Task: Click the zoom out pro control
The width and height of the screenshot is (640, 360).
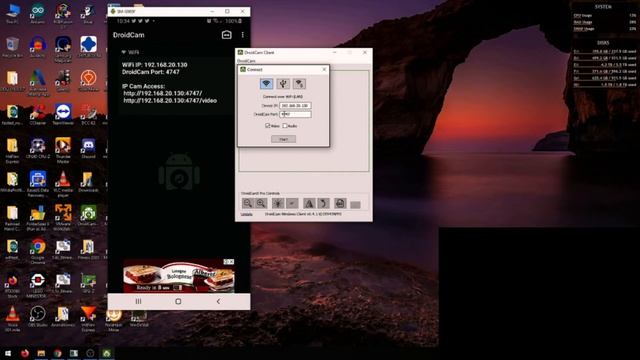Action: coord(247,203)
